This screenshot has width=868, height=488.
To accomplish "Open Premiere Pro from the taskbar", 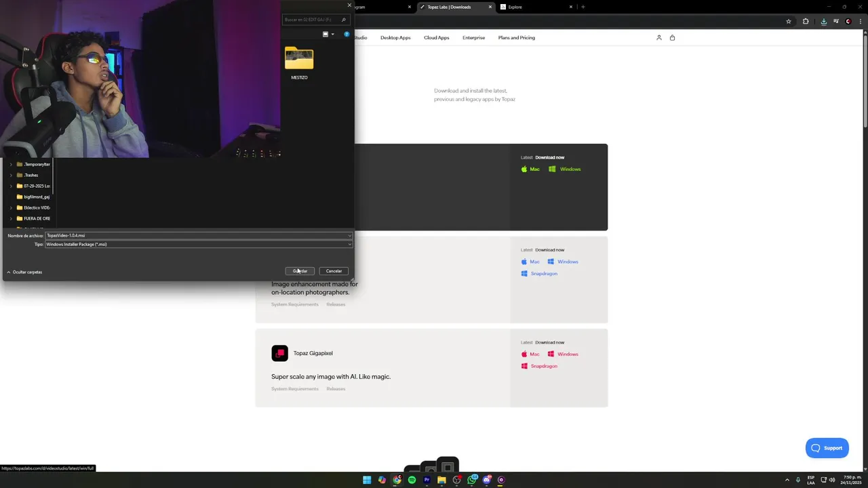I will coord(427,480).
